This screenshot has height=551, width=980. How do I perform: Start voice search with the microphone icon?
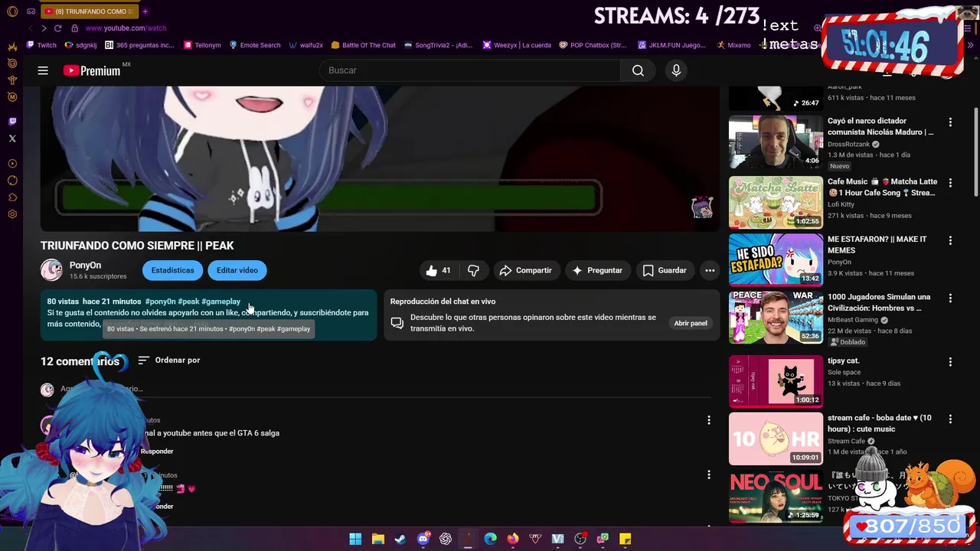click(676, 70)
